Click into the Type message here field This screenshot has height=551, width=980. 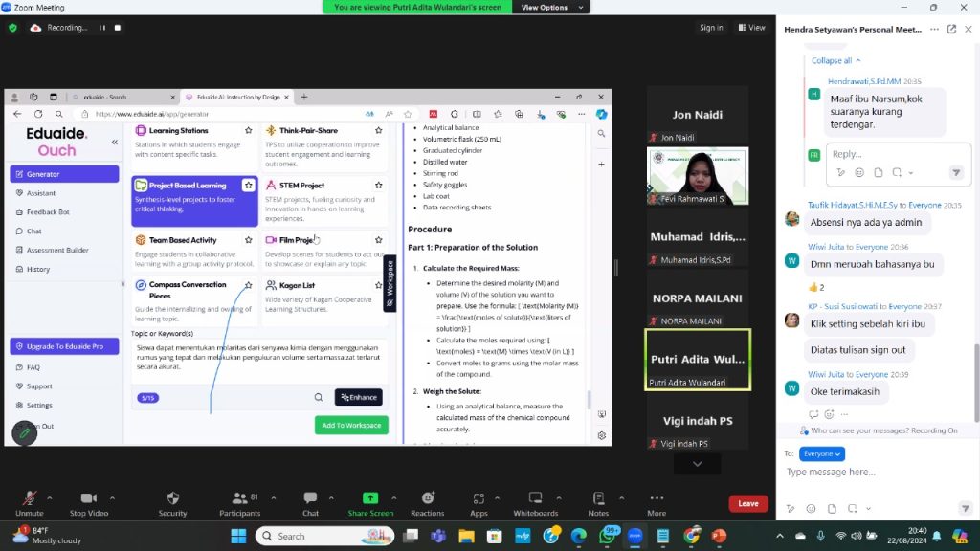(x=871, y=473)
